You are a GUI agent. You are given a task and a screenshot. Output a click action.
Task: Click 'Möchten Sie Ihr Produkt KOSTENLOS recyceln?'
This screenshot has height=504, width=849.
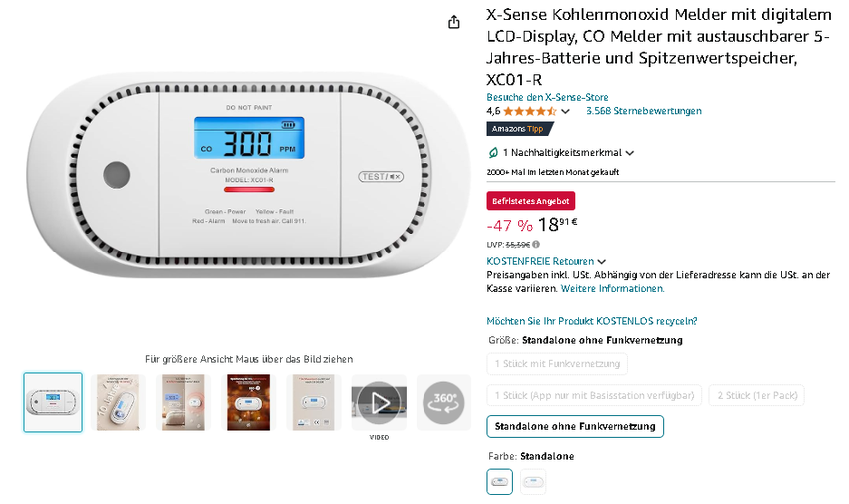tap(591, 321)
